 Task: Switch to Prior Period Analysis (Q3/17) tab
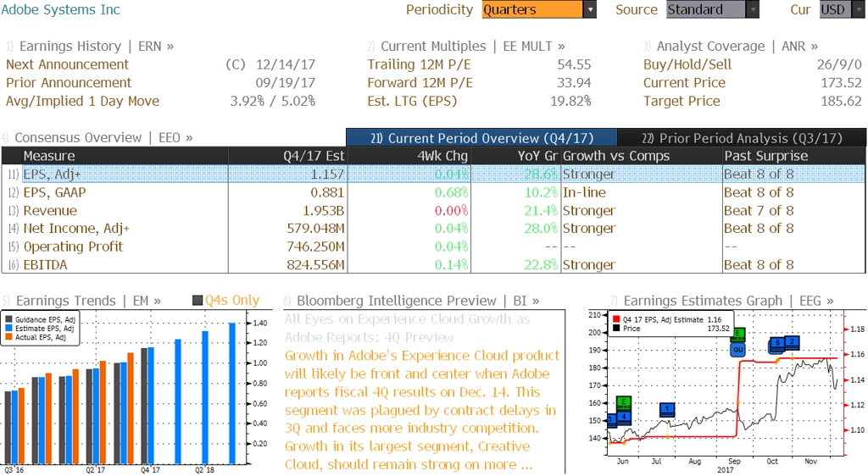[742, 138]
